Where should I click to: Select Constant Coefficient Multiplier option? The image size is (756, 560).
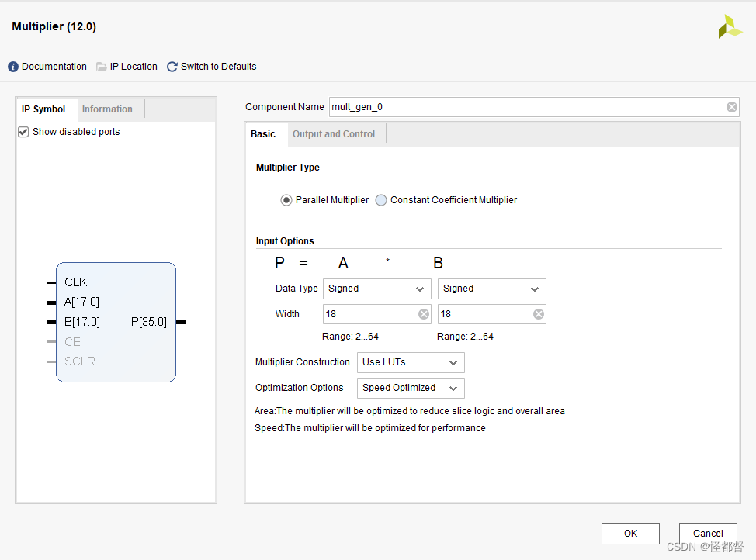(381, 200)
